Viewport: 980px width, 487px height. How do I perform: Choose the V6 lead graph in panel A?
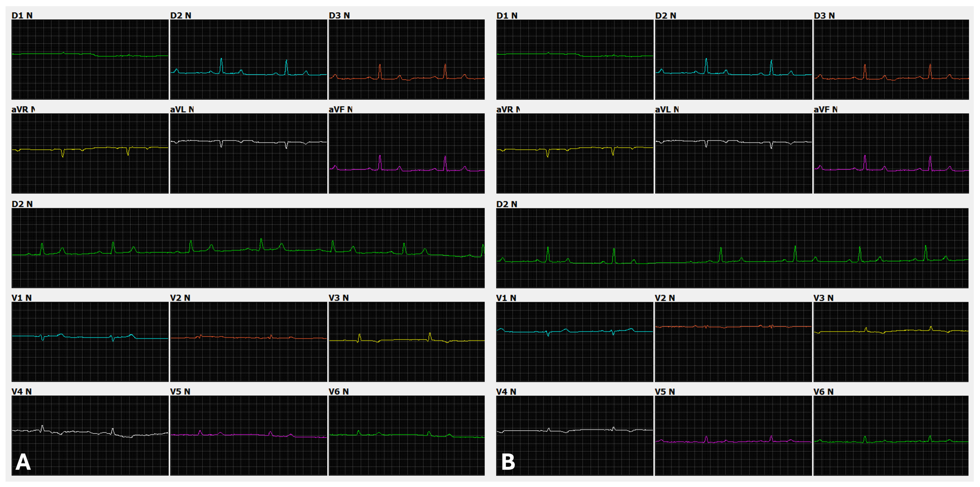coord(407,436)
